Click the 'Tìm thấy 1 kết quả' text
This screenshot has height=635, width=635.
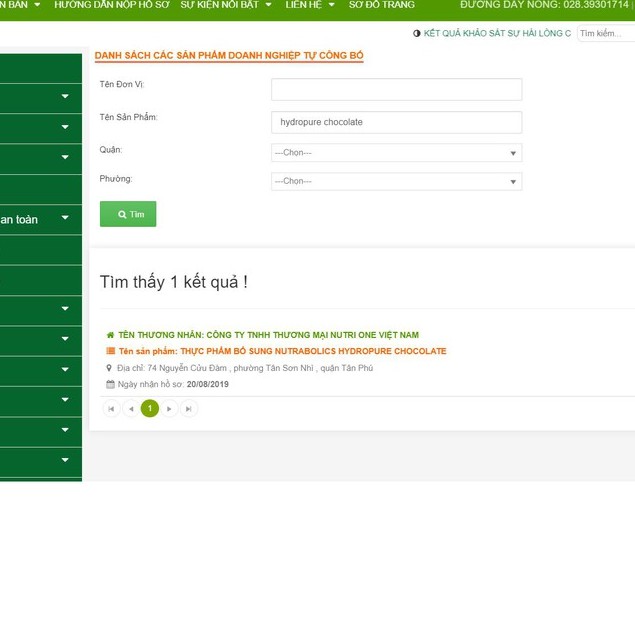click(173, 282)
